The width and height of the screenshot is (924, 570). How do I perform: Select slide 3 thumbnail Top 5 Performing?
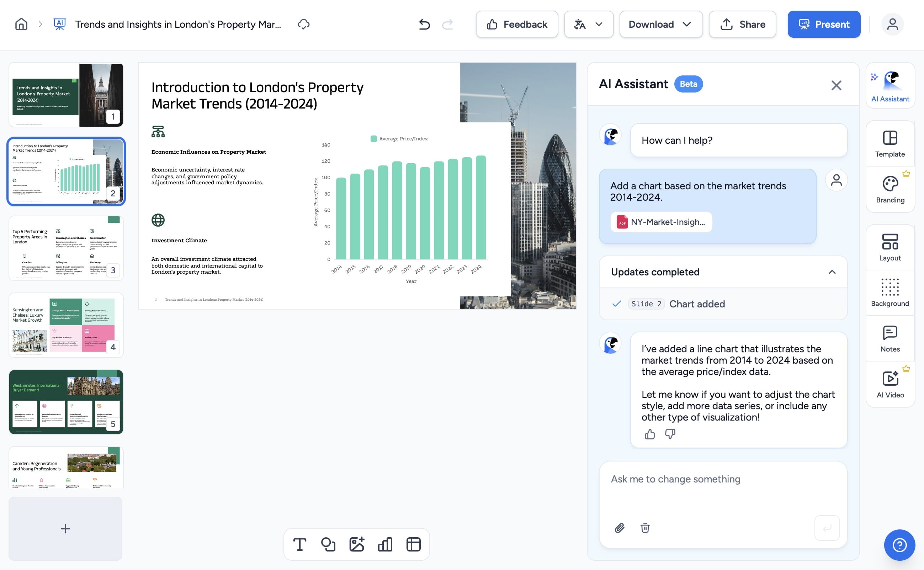(x=66, y=248)
